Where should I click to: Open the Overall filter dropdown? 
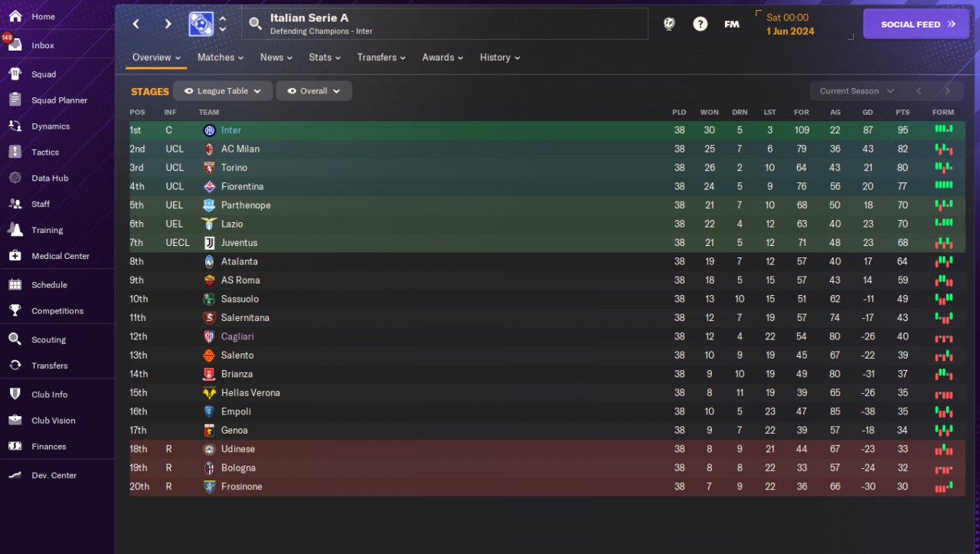(314, 91)
